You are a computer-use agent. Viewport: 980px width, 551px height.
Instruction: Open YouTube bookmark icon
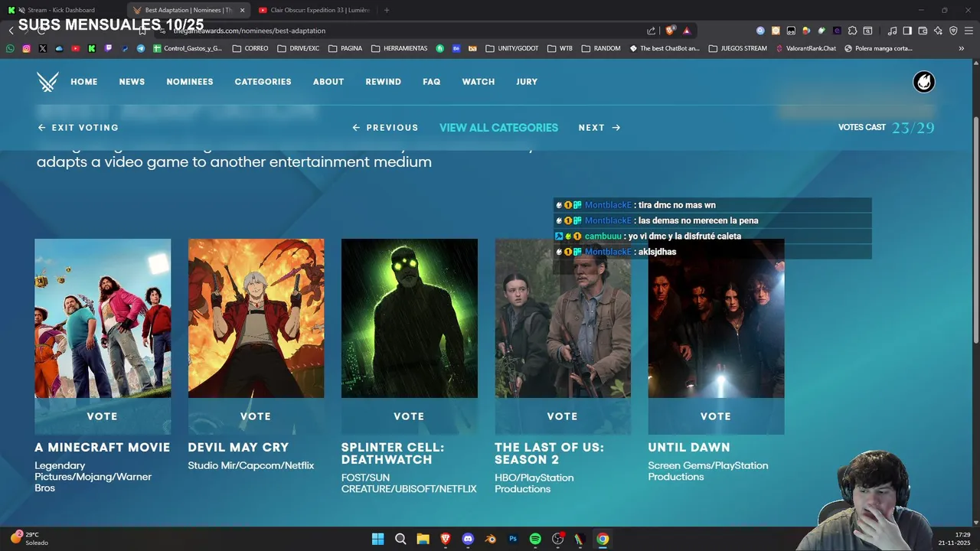point(75,48)
